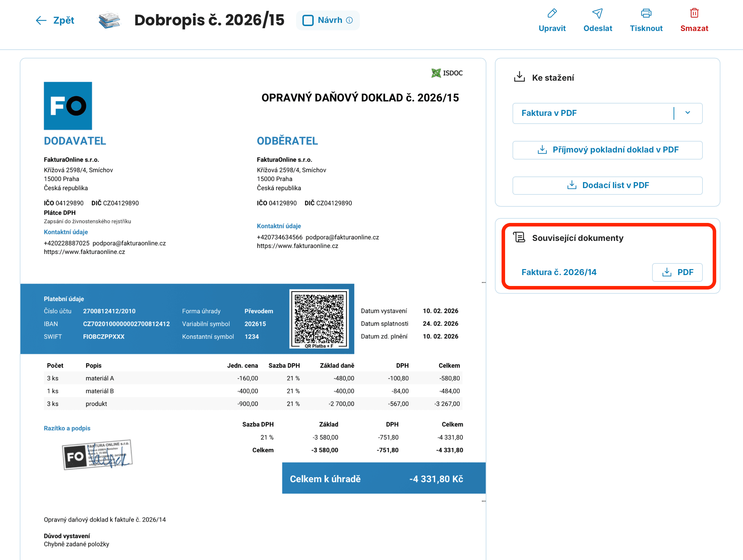Expand the Faktura v PDF dropdown arrow
Viewport: 743px width, 560px height.
coord(687,113)
